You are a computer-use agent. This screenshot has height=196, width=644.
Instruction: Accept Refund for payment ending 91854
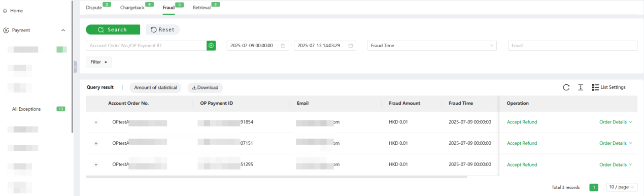click(x=522, y=122)
